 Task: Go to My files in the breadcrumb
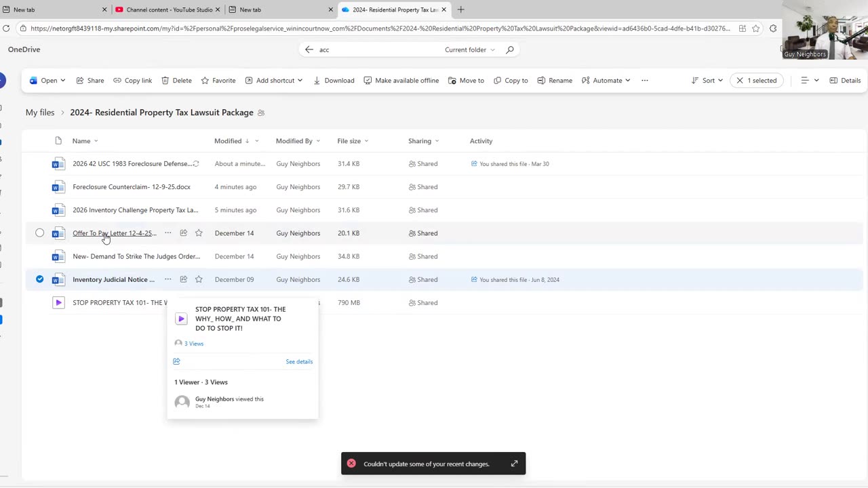click(40, 113)
